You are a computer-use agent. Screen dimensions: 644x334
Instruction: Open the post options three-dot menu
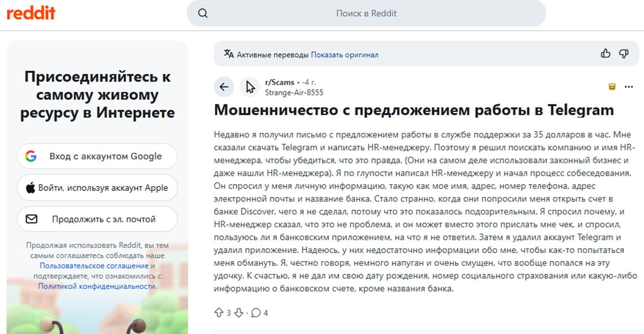point(629,87)
